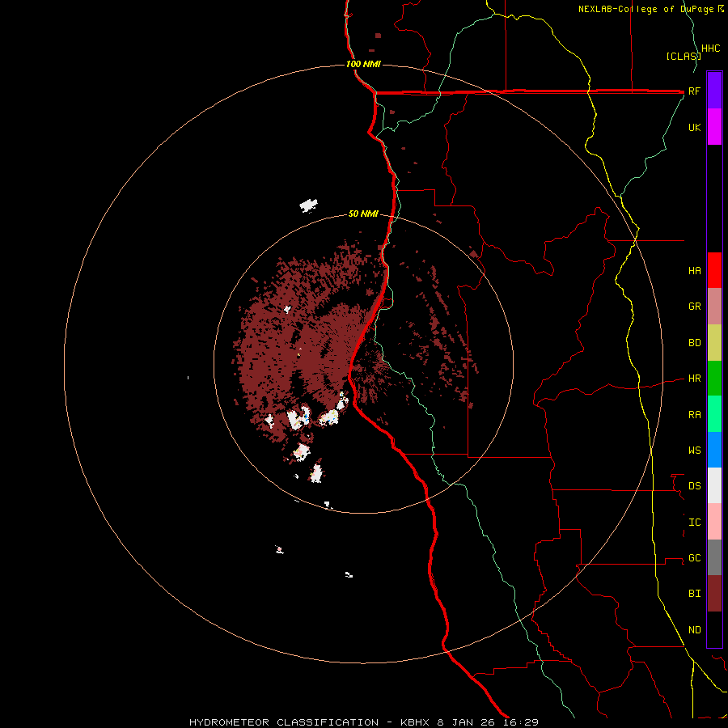Screen dimensions: 728x728
Task: Click the DS white legend swatch
Action: click(714, 485)
